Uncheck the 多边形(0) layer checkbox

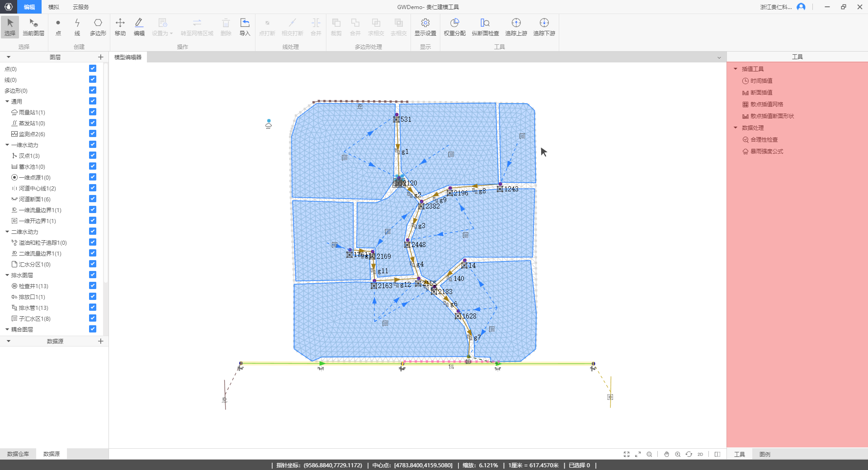pos(93,90)
